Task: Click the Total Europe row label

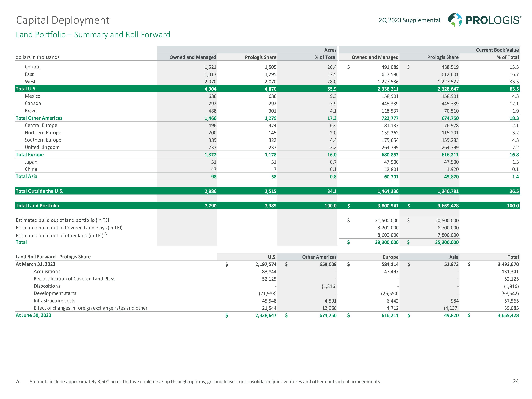Action: 30,155
